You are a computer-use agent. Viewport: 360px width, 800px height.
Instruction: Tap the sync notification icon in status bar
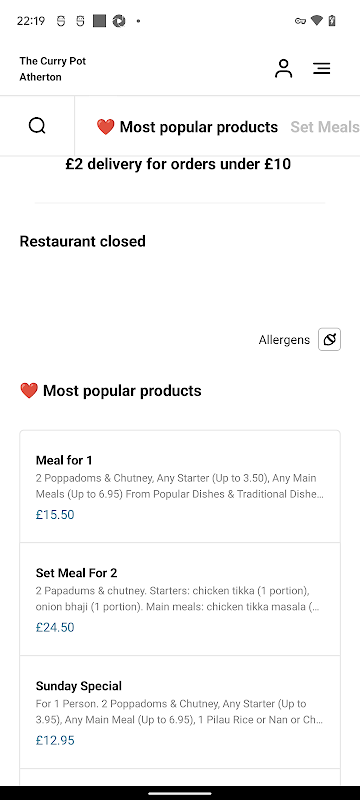tap(119, 21)
